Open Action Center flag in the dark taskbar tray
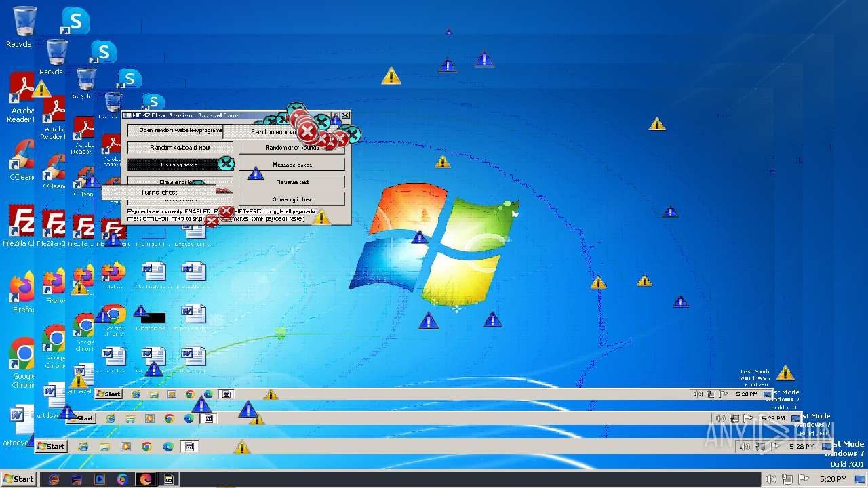868x488 pixels. pos(804,479)
